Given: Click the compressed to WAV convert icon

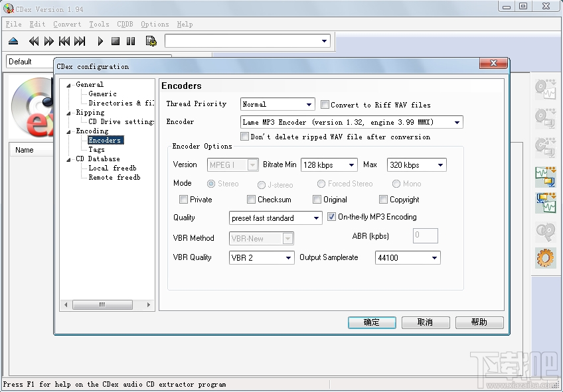Looking at the screenshot, I should tap(546, 203).
